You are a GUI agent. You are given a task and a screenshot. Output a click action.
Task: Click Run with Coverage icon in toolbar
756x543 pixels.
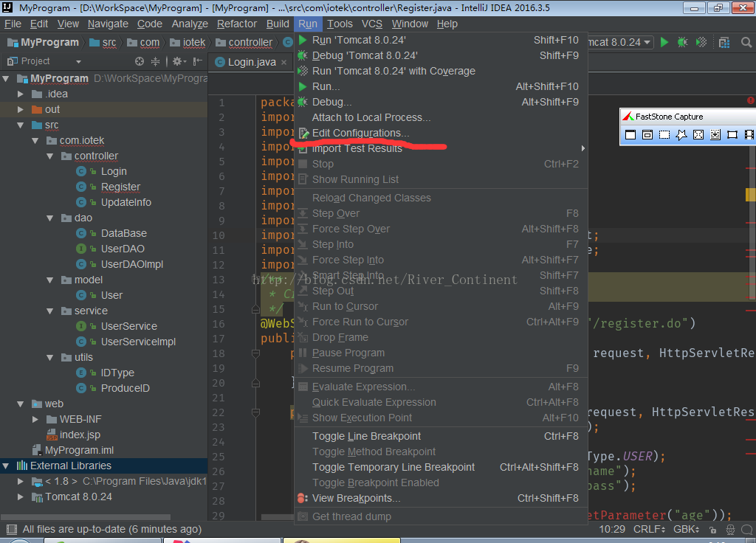(701, 42)
